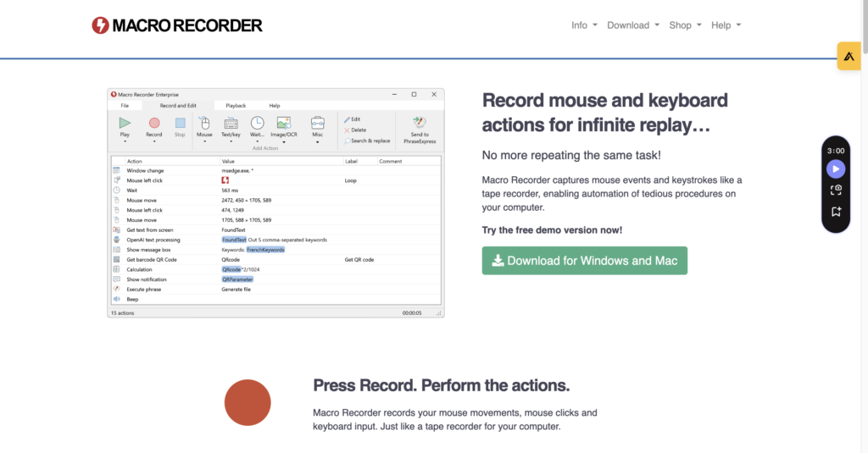Select the Image/OCR icon
The image size is (868, 453).
(x=284, y=123)
